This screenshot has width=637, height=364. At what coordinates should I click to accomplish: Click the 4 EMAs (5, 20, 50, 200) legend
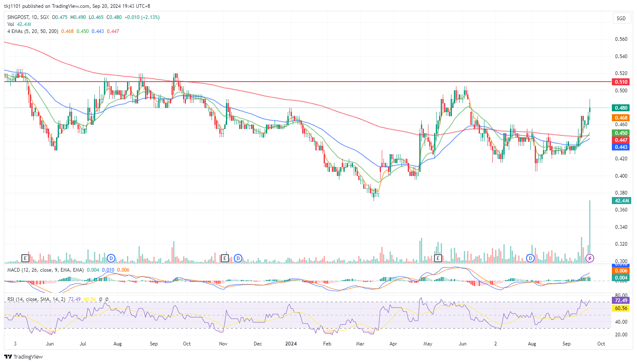[33, 31]
